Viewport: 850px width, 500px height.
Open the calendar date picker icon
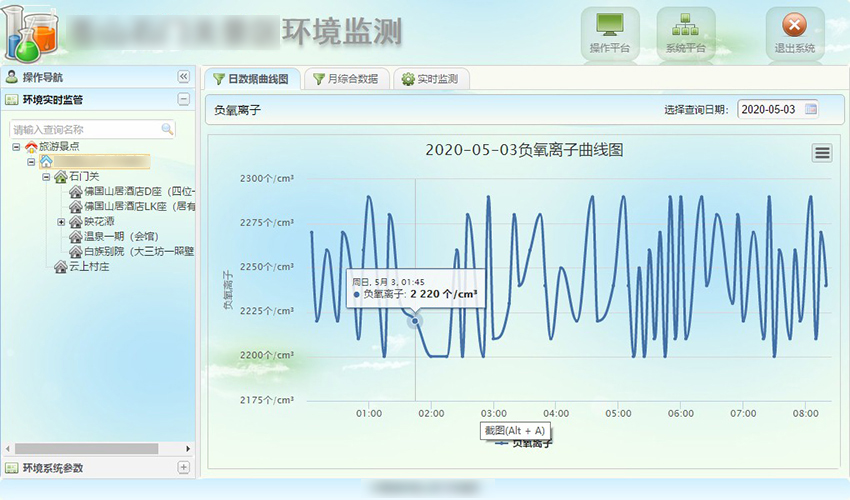point(811,109)
